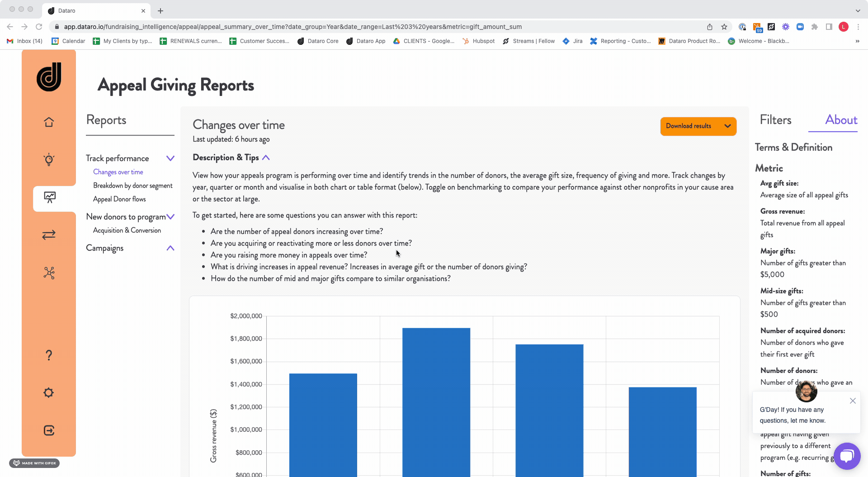Toggle the bookmark star in address bar
This screenshot has width=868, height=477.
click(724, 27)
